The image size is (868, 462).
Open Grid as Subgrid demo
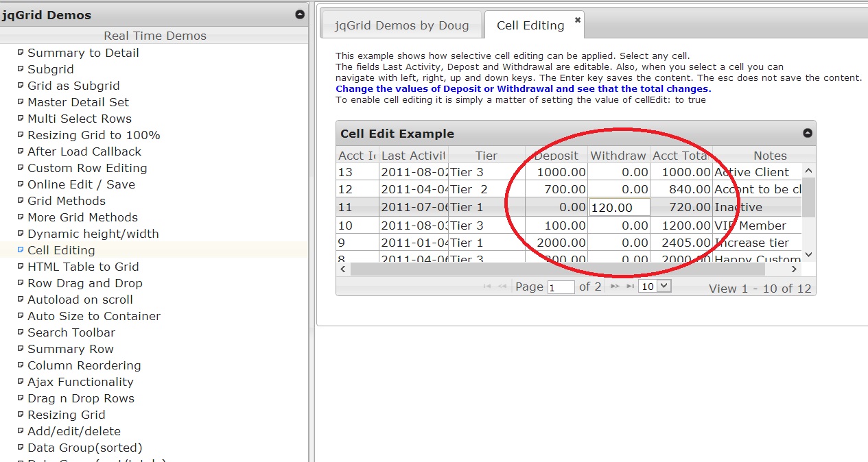(73, 86)
